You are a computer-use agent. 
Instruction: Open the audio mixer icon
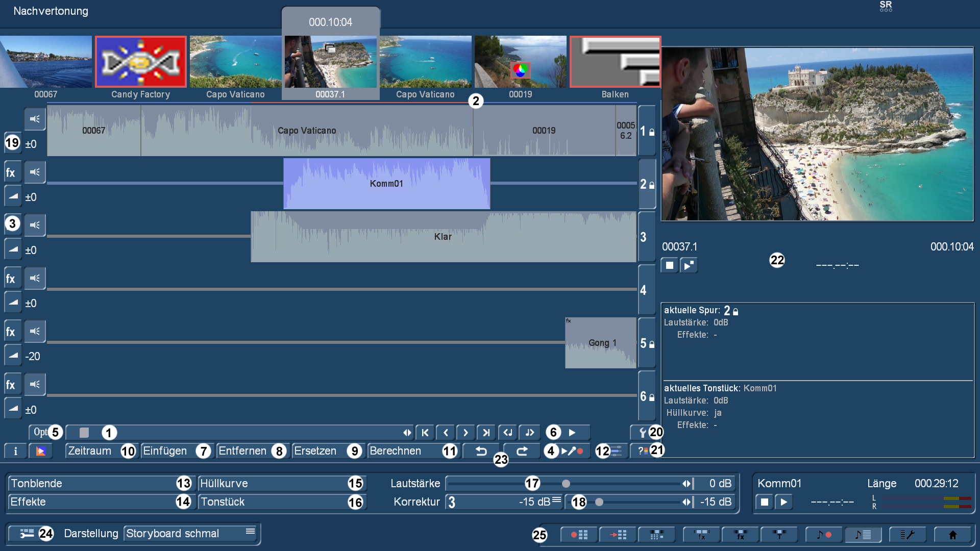(x=617, y=451)
